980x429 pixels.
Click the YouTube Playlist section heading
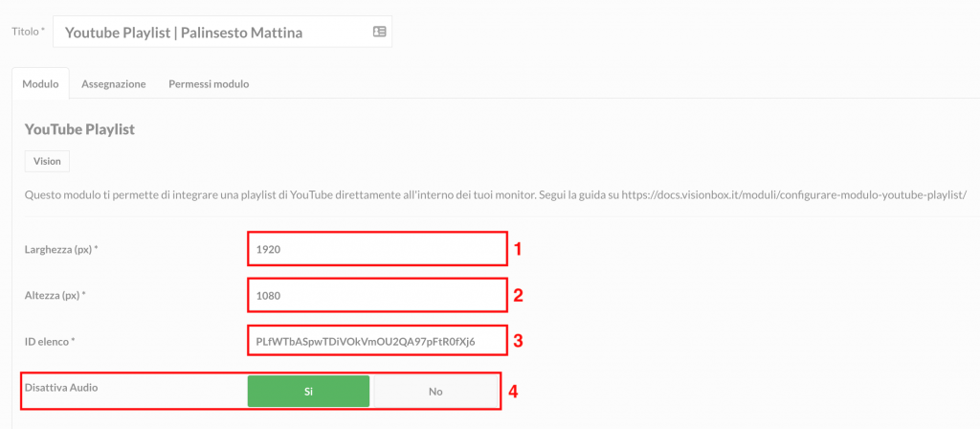click(x=80, y=129)
